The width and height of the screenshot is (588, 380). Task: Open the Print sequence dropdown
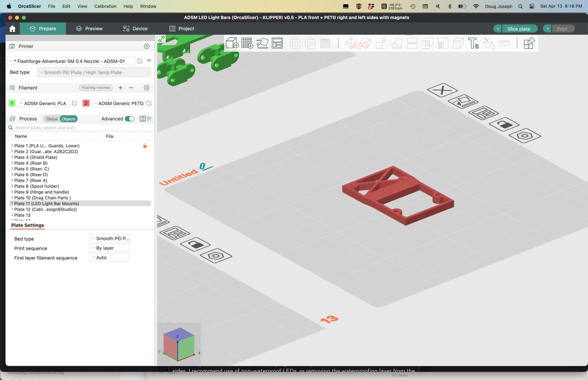pyautogui.click(x=110, y=248)
